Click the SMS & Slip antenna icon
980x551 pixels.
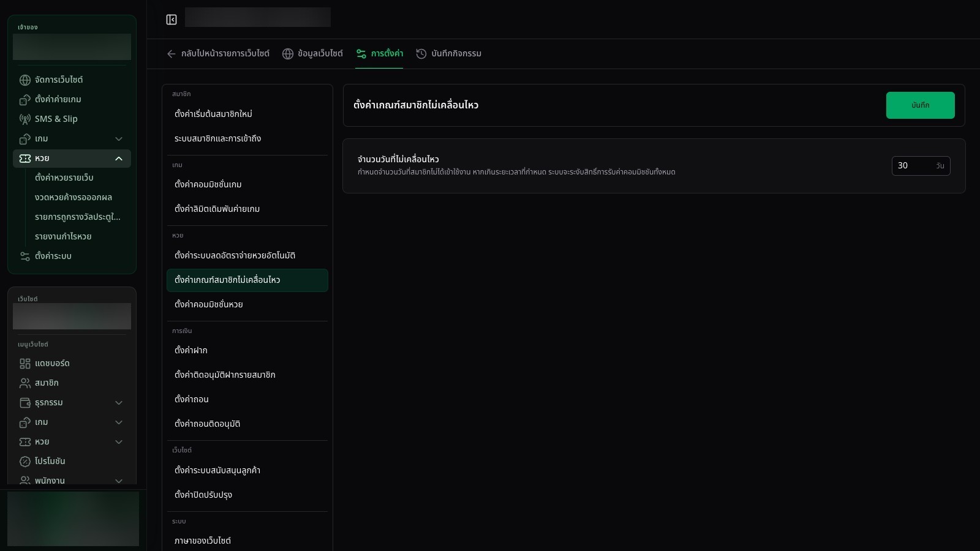pos(25,119)
